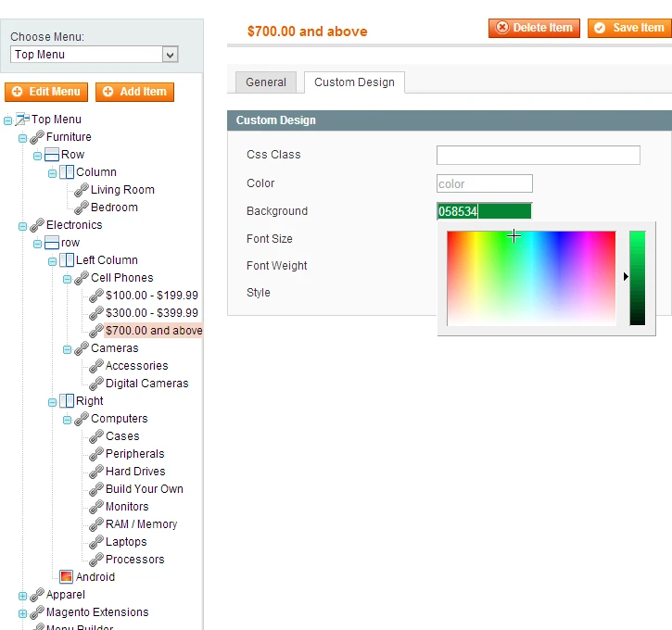
Task: Click the link icon beside Cameras
Action: point(82,348)
